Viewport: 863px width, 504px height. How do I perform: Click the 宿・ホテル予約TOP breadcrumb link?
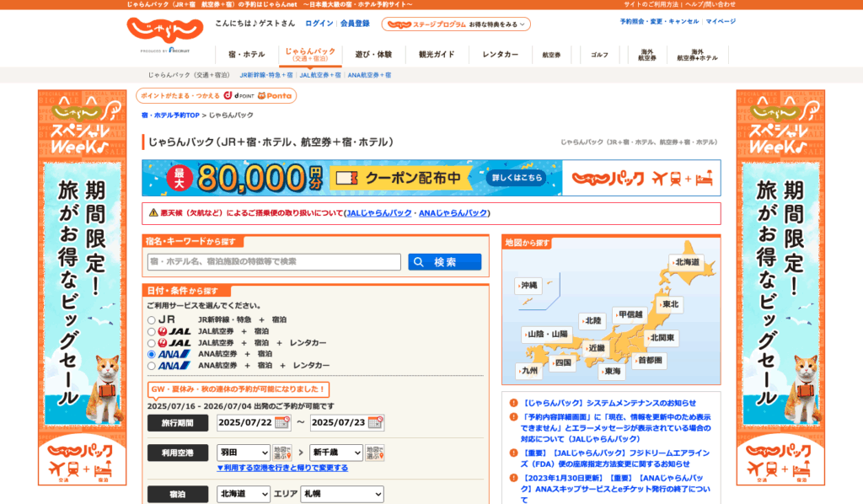coord(170,115)
